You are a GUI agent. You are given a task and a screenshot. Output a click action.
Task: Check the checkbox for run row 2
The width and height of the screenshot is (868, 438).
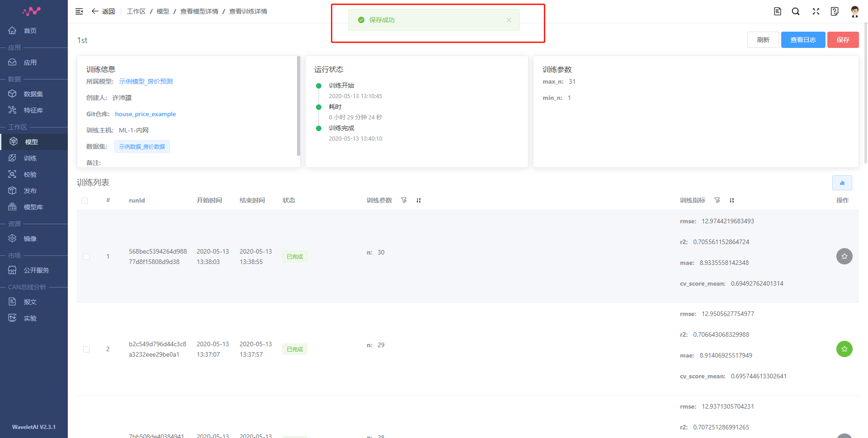(86, 349)
